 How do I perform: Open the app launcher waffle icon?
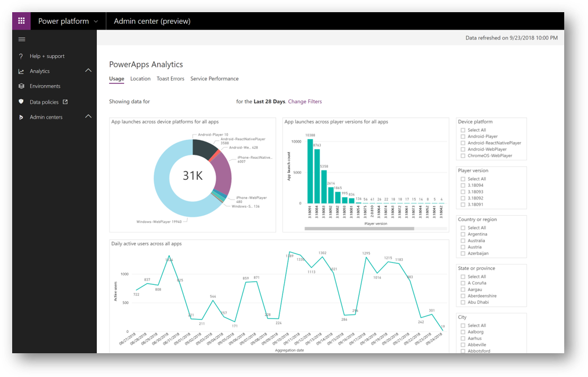[21, 21]
